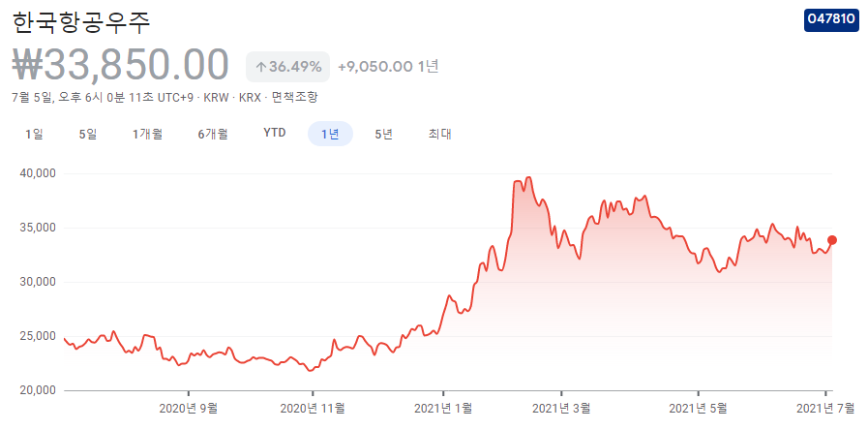Show the 6개월 chart range
868x430 pixels.
coord(213,134)
